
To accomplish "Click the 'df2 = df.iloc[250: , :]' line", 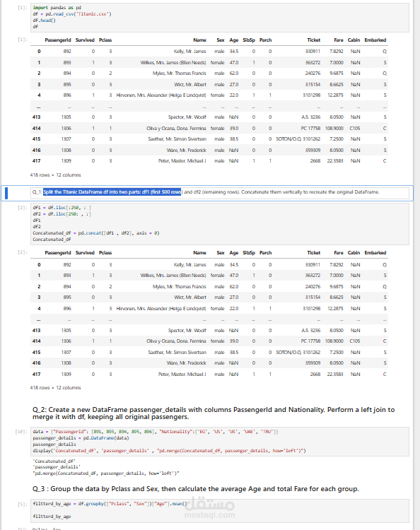I will coord(62,214).
